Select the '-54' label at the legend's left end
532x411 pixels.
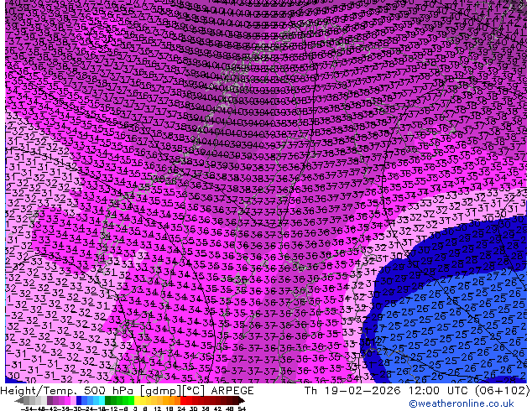[28, 409]
